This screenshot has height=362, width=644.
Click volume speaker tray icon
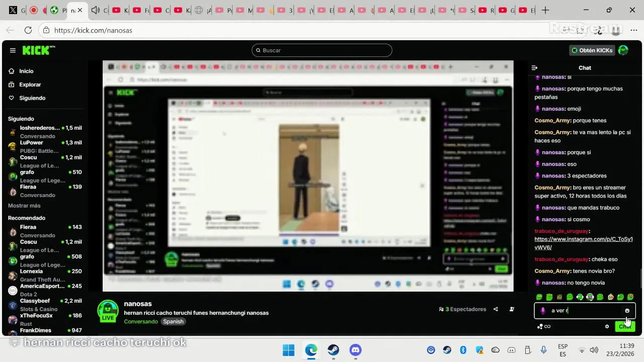(x=594, y=350)
